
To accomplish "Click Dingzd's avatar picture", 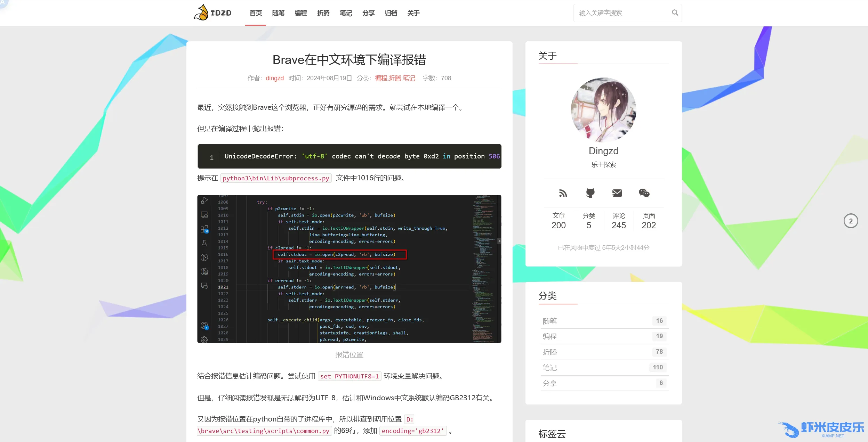I will pos(603,110).
